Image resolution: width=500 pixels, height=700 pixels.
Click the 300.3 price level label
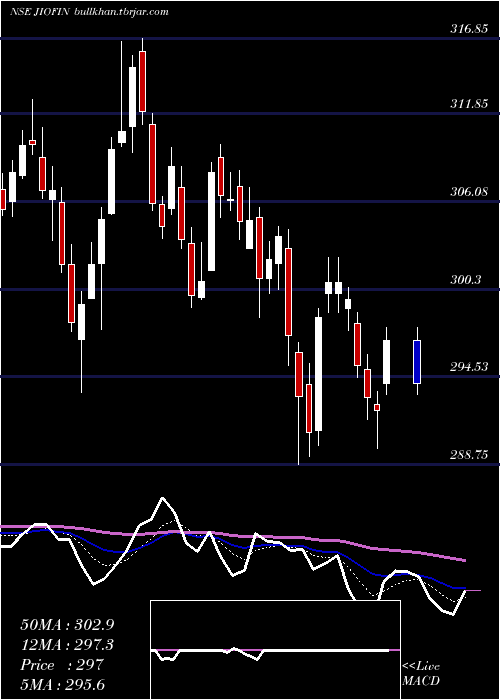(x=467, y=280)
